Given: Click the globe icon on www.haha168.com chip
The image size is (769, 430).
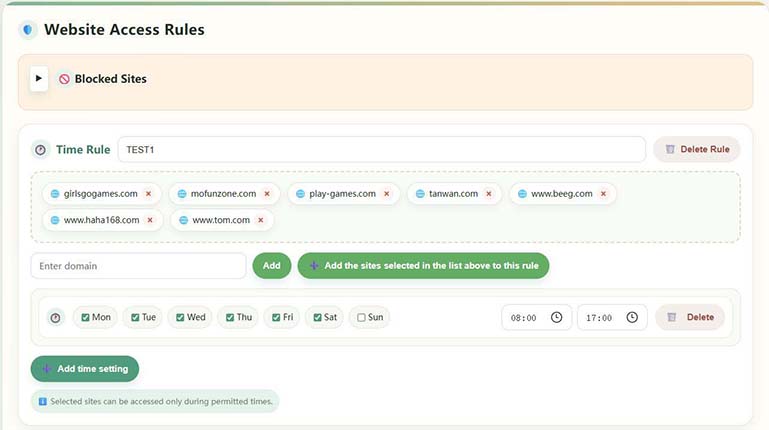Looking at the screenshot, I should (x=55, y=220).
